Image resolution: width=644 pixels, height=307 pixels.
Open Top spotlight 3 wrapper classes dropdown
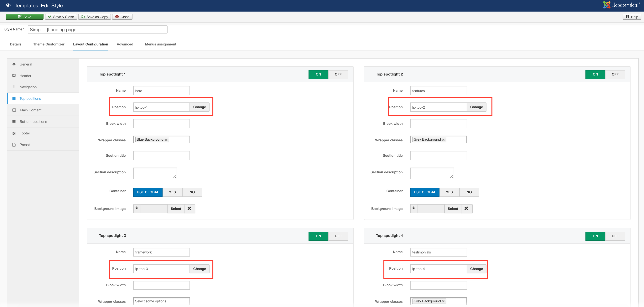161,301
